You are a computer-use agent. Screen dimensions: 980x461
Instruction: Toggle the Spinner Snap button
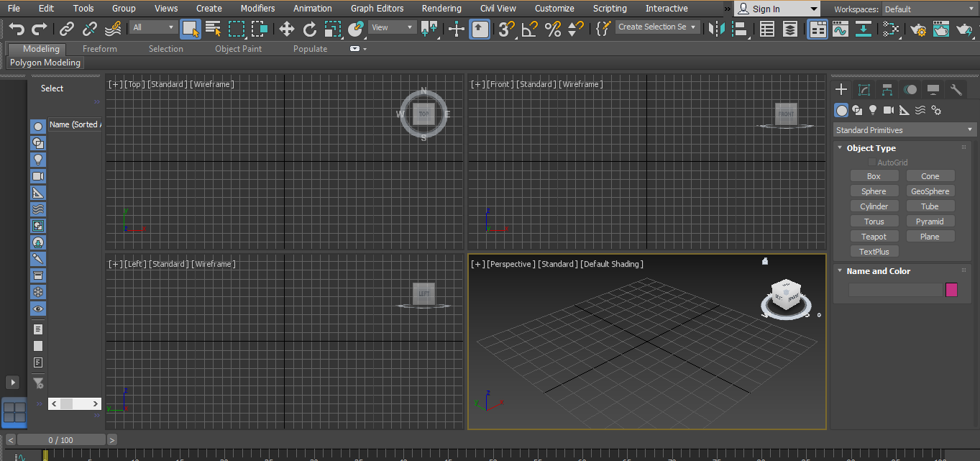tap(576, 29)
